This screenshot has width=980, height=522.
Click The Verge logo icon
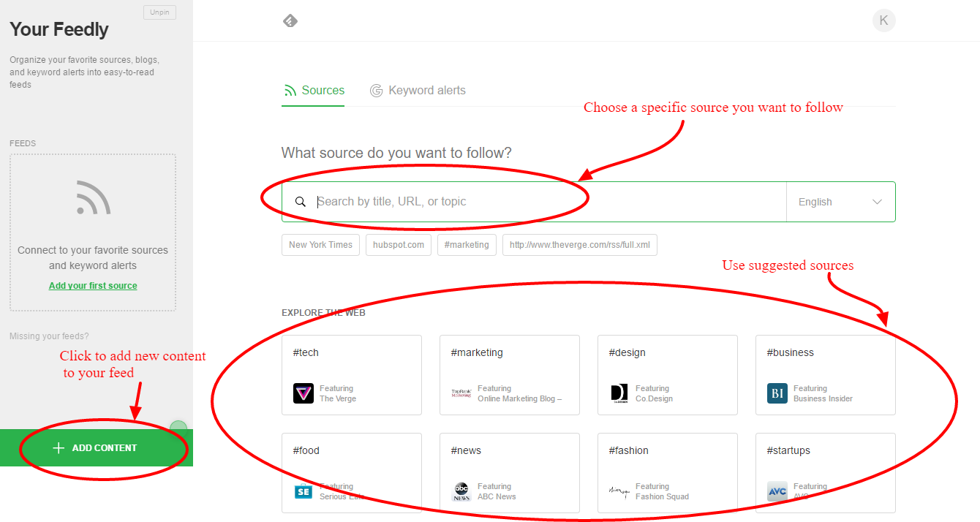304,393
